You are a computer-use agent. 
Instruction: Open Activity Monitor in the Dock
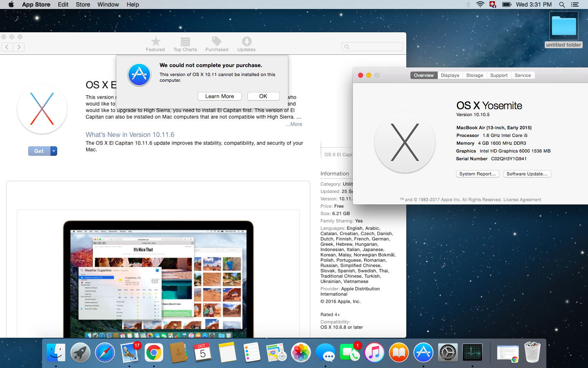point(472,352)
